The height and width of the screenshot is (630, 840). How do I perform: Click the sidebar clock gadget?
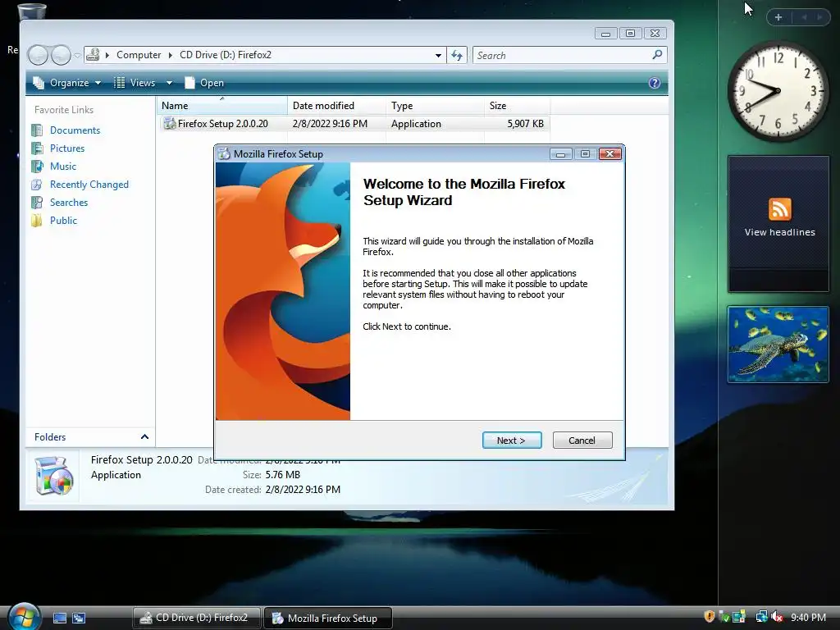(778, 92)
